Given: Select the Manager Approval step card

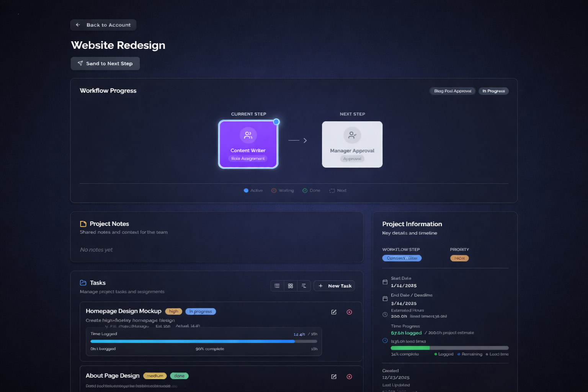Looking at the screenshot, I should (352, 144).
